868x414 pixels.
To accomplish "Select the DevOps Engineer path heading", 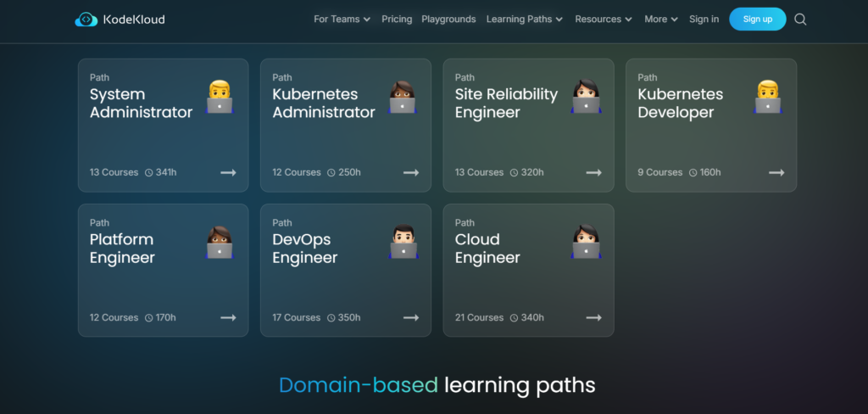I will pyautogui.click(x=304, y=249).
